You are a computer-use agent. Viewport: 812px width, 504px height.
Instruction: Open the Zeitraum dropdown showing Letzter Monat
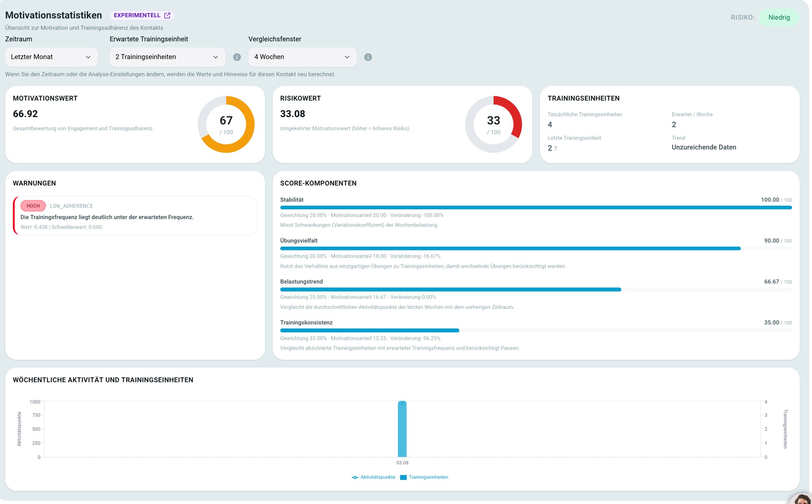click(x=51, y=57)
